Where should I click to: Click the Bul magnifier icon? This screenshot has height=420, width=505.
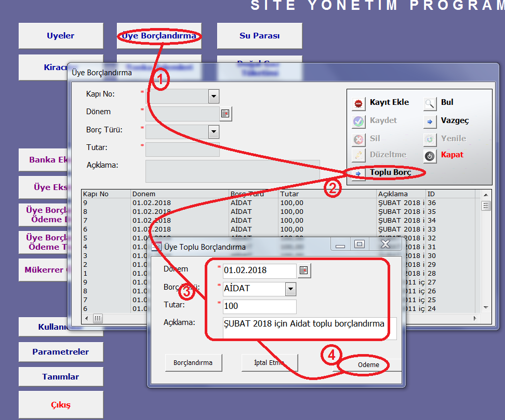(430, 103)
